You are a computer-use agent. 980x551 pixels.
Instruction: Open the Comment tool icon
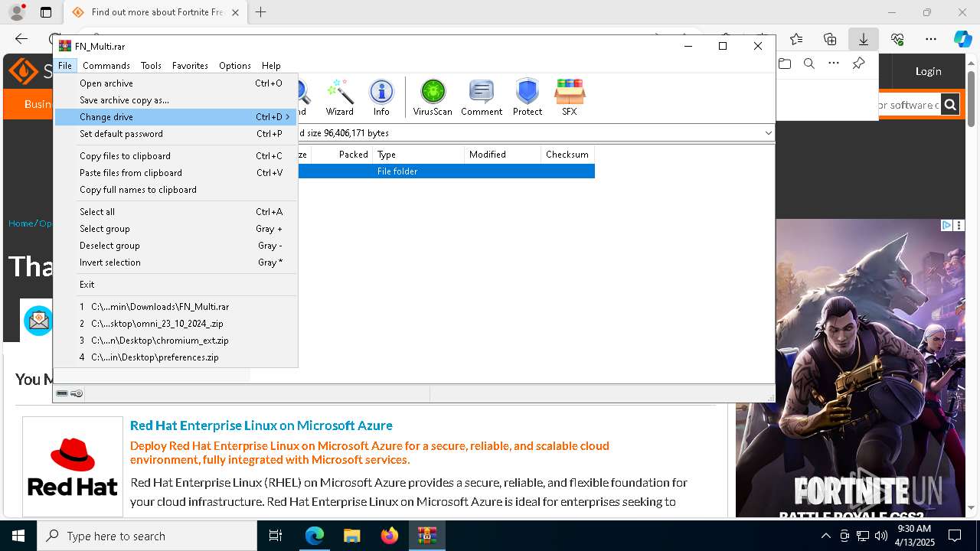pyautogui.click(x=482, y=97)
